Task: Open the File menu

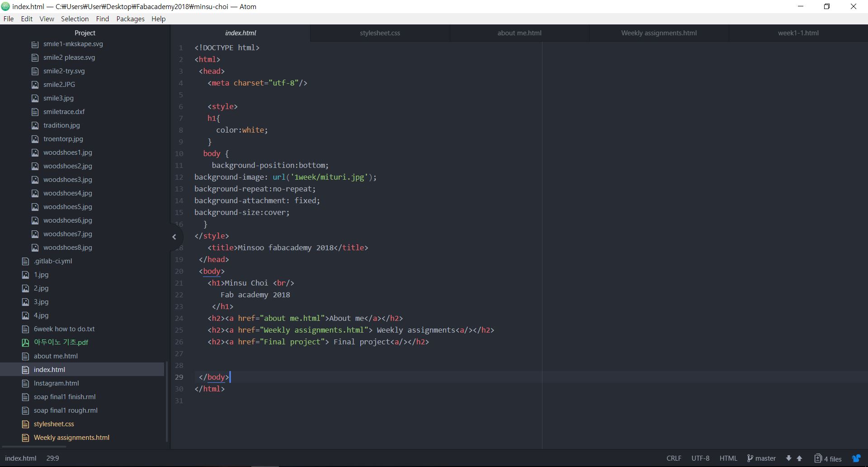Action: tap(9, 19)
